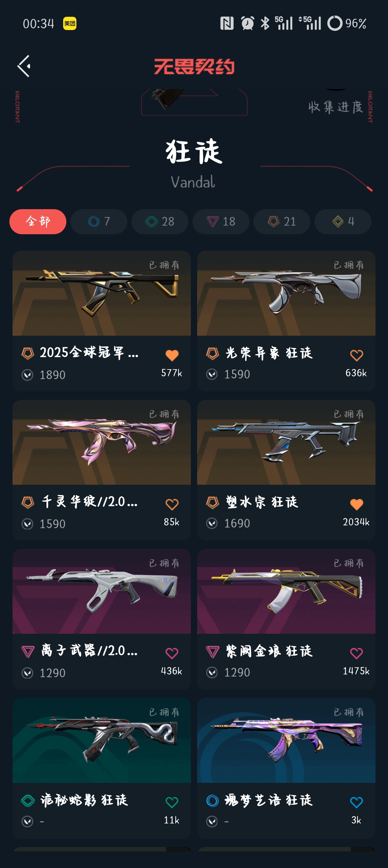Filter by gold tier with 4 skins
Screen dimensions: 388x868
click(343, 221)
